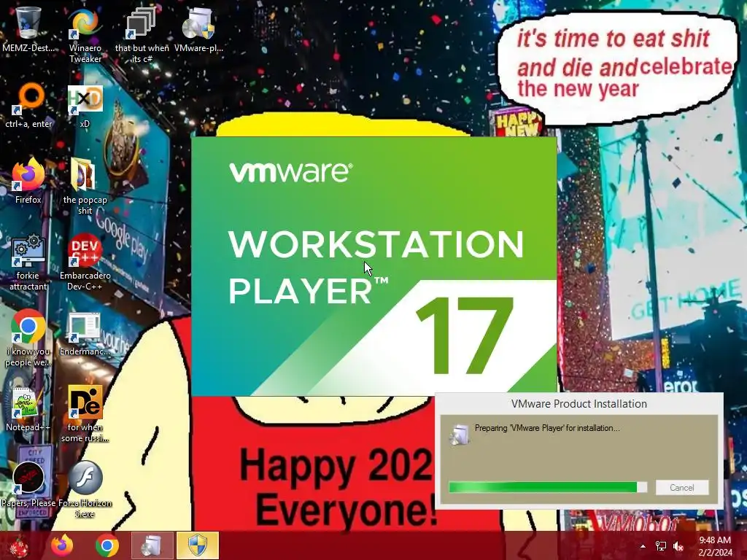Launch Embarcadero Dev-C++ desktop icon
The width and height of the screenshot is (747, 560).
(85, 262)
